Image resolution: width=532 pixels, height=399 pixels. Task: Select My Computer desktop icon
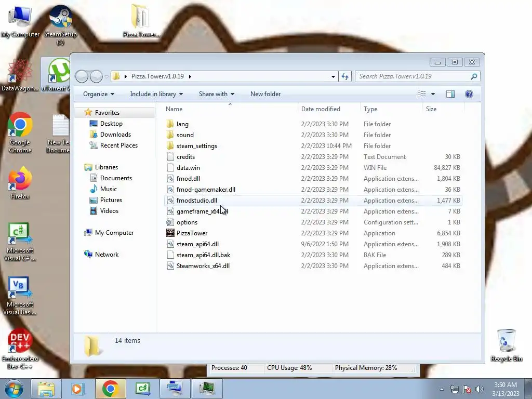point(20,21)
